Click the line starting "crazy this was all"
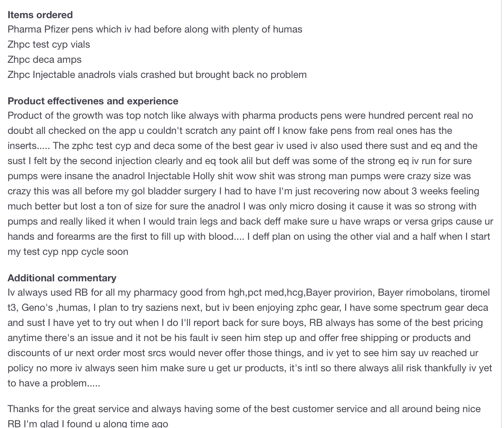 pyautogui.click(x=243, y=191)
